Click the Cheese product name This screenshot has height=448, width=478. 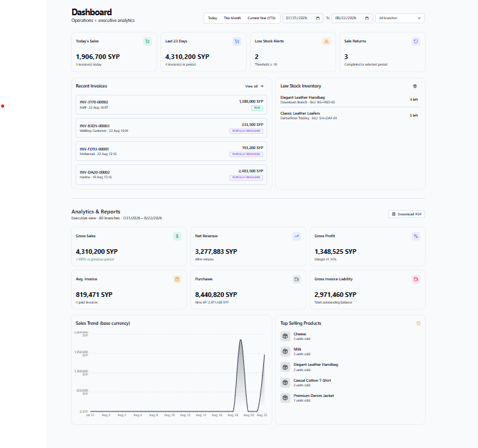(x=300, y=334)
